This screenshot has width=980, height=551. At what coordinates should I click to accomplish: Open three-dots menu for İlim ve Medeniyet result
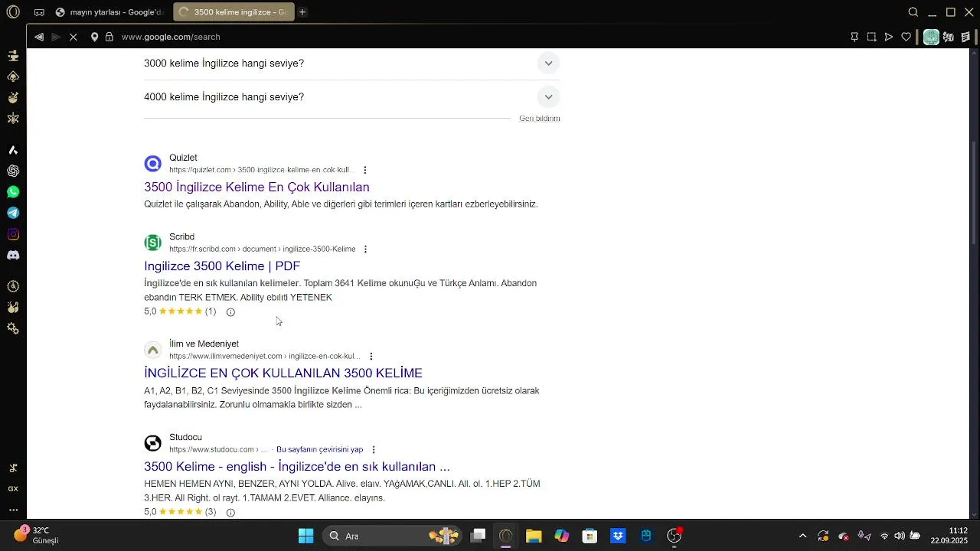(x=371, y=356)
